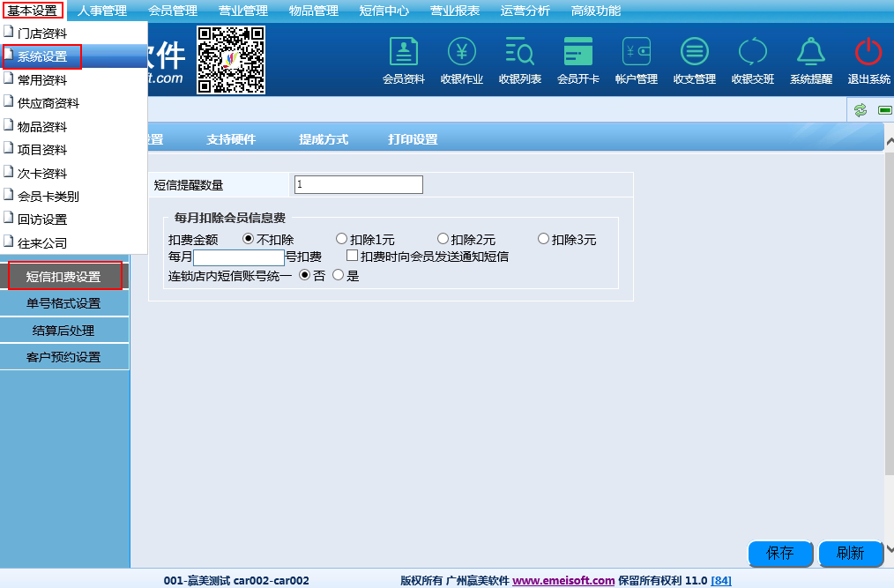894x588 pixels.
Task: Click the green refresh icon in toolbar
Action: click(860, 110)
